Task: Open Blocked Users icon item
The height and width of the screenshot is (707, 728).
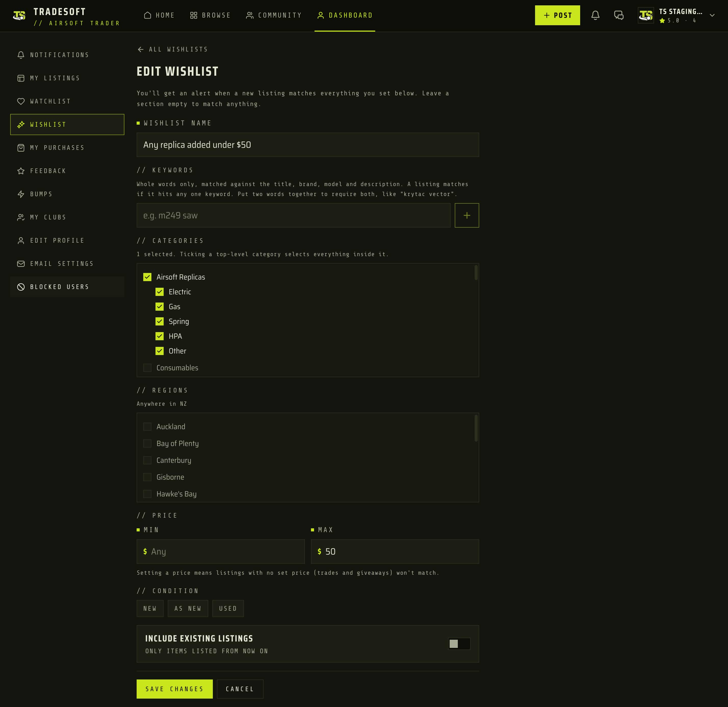Action: point(67,287)
